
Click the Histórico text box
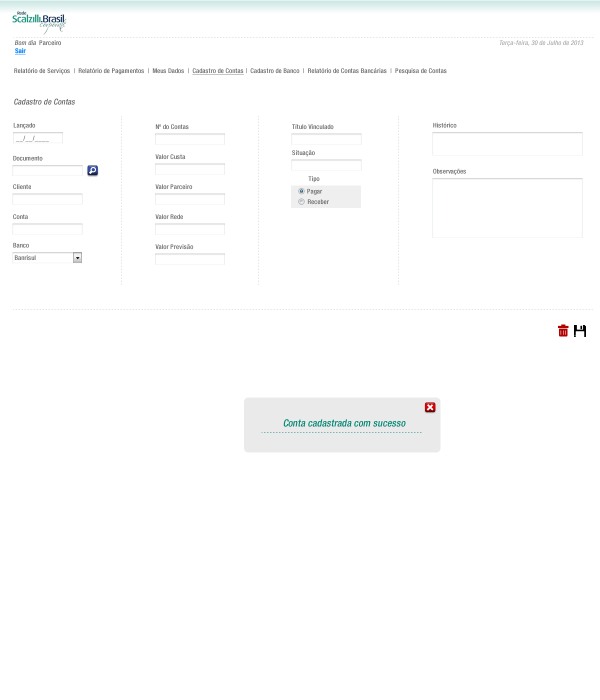(507, 144)
